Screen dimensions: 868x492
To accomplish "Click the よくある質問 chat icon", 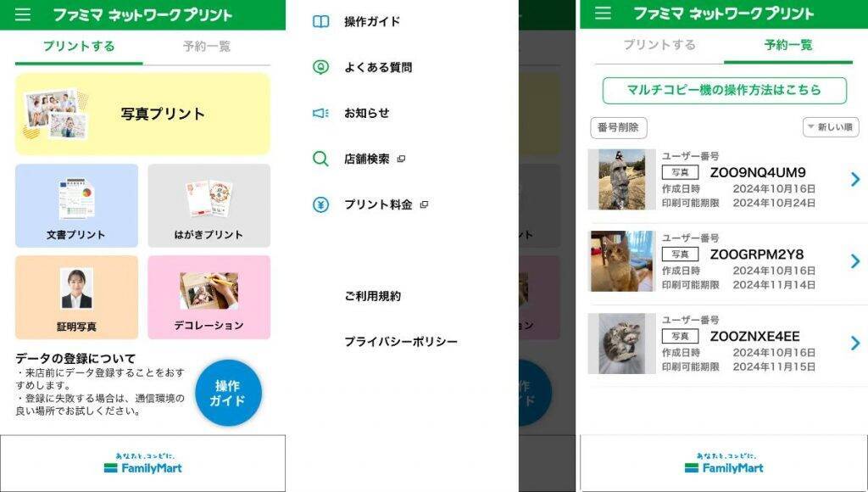I will click(x=321, y=67).
